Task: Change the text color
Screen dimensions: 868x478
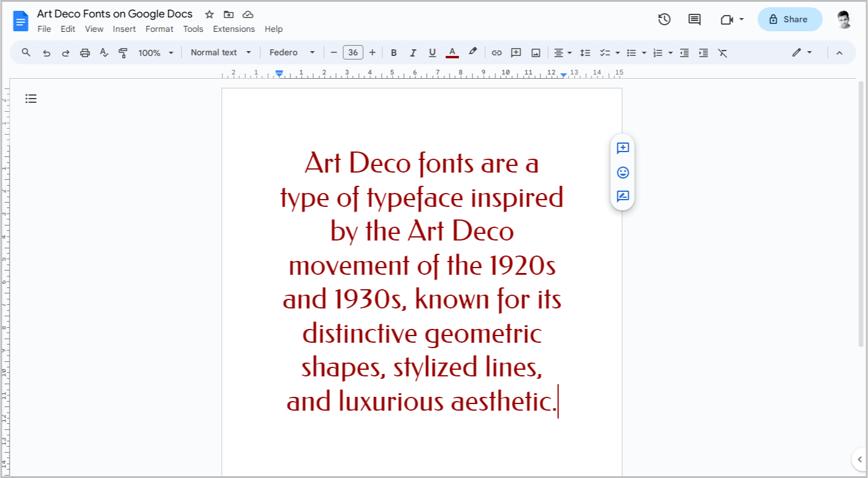Action: (452, 52)
